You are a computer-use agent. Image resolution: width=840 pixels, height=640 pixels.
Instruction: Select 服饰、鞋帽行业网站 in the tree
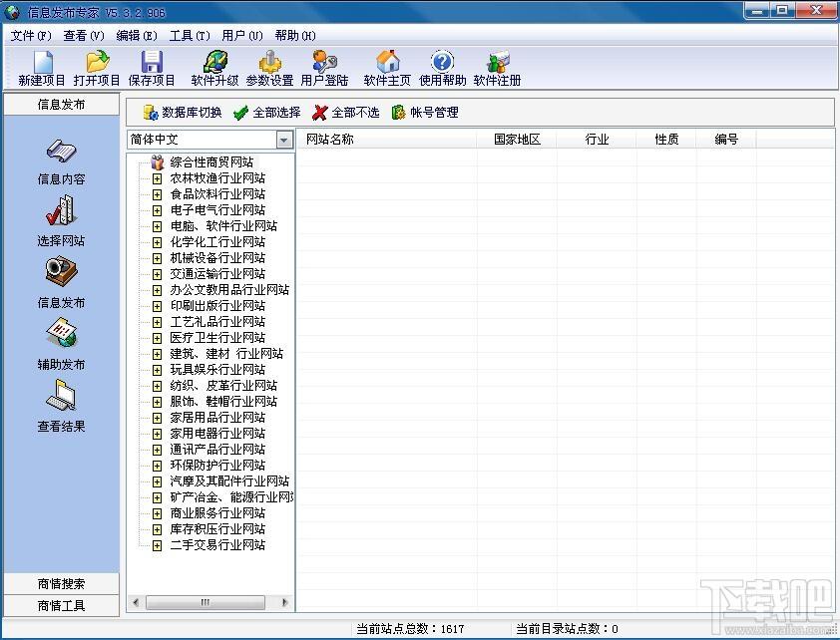coord(223,402)
